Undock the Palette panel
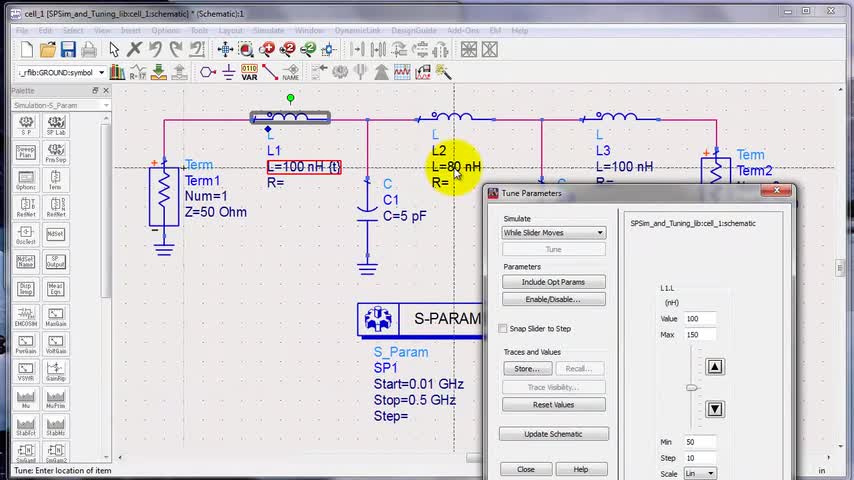 [x=95, y=90]
